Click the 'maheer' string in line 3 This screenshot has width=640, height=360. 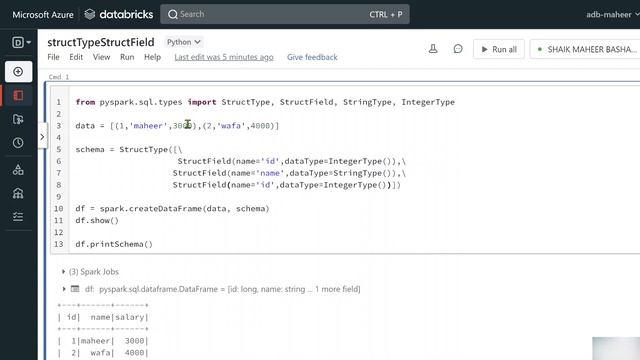(x=149, y=126)
